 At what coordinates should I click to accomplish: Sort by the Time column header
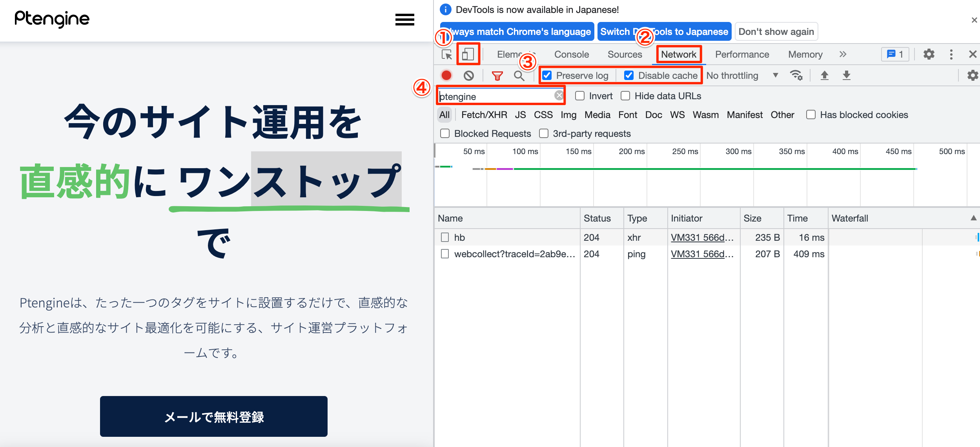806,218
